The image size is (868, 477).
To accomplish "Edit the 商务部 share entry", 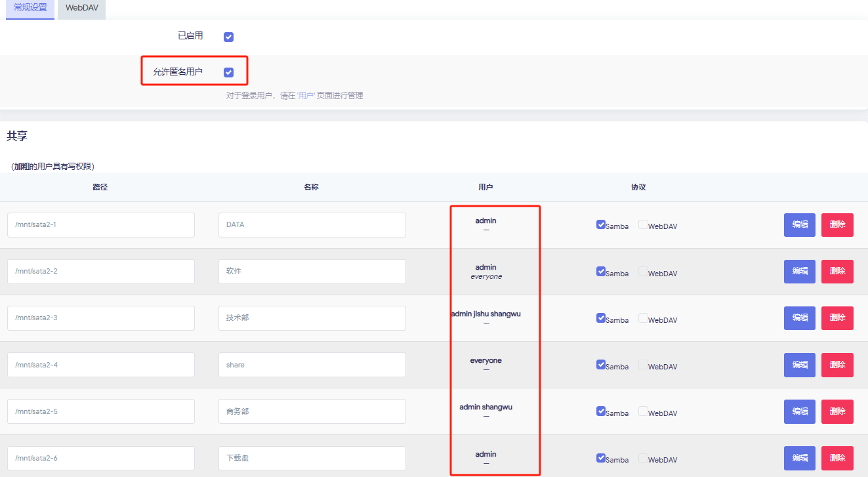I will (x=799, y=411).
